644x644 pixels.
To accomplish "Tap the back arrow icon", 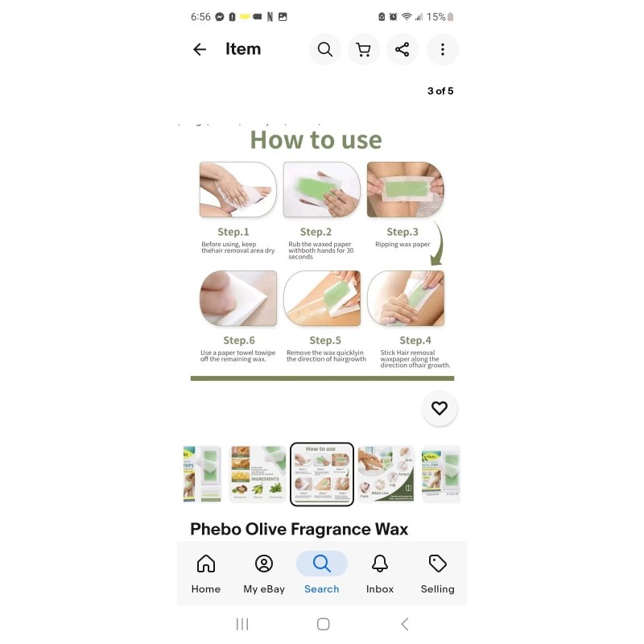I will [200, 49].
